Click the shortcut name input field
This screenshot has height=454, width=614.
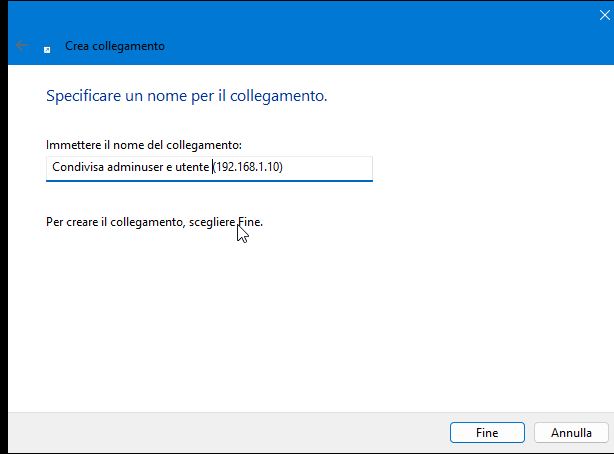click(209, 168)
